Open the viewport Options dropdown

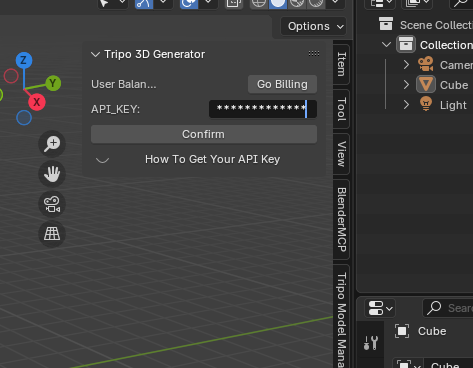[315, 26]
